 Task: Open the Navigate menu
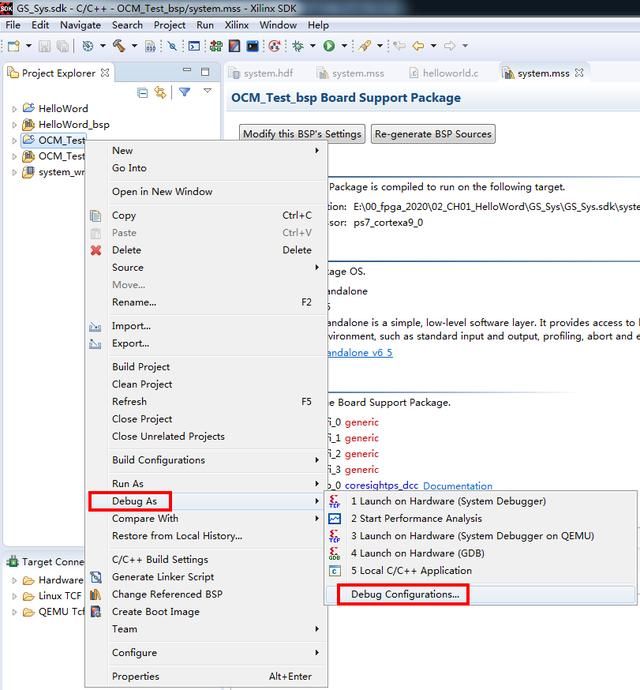tap(81, 25)
